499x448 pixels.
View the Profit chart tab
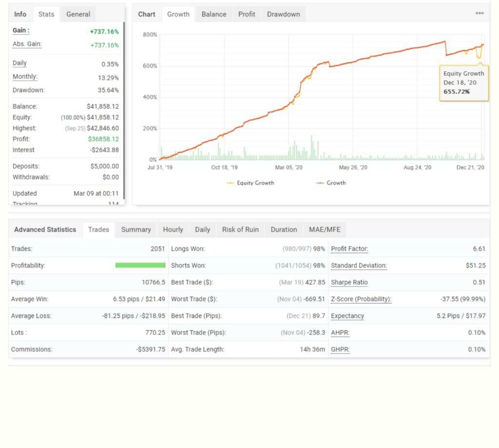tap(247, 14)
